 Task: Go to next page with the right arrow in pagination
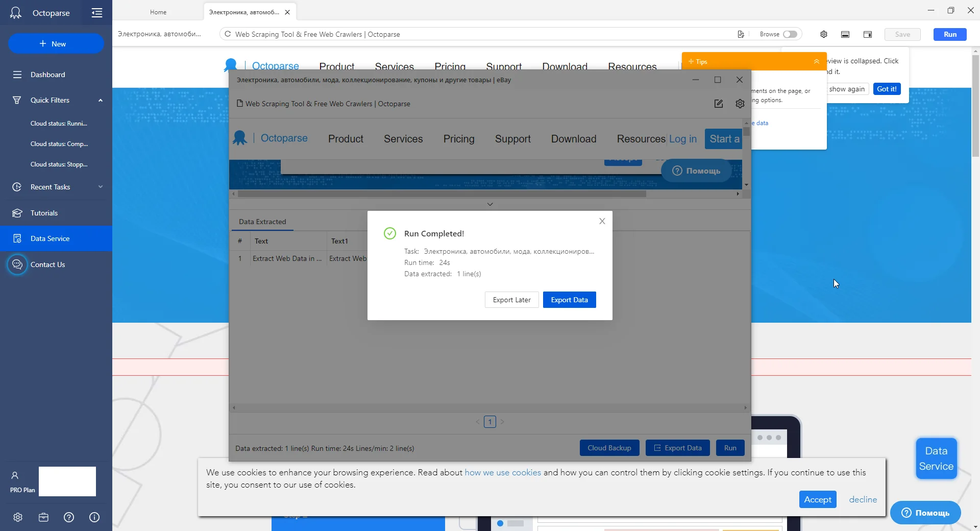point(502,422)
